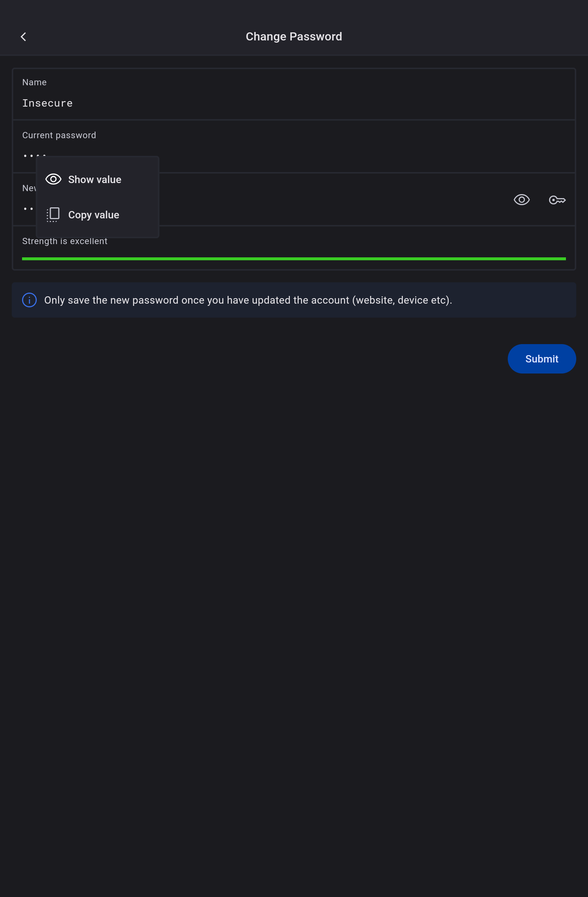Click the Strength is excellent text
588x897 pixels.
click(x=65, y=241)
